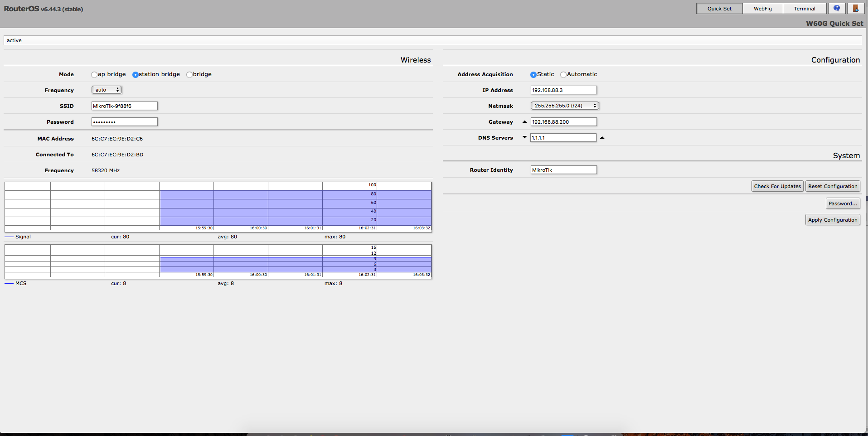868x436 pixels.
Task: Open the help icon in the top bar
Action: click(x=837, y=8)
